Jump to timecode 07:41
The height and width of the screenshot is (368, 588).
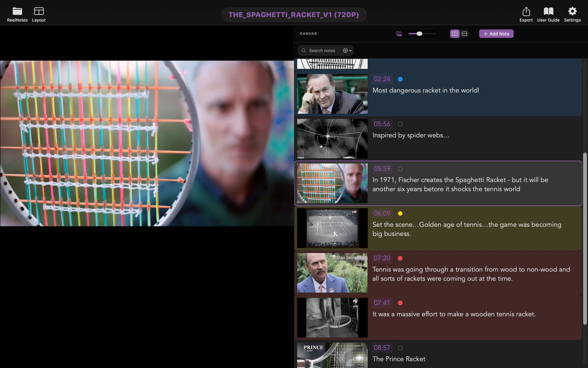(x=382, y=303)
